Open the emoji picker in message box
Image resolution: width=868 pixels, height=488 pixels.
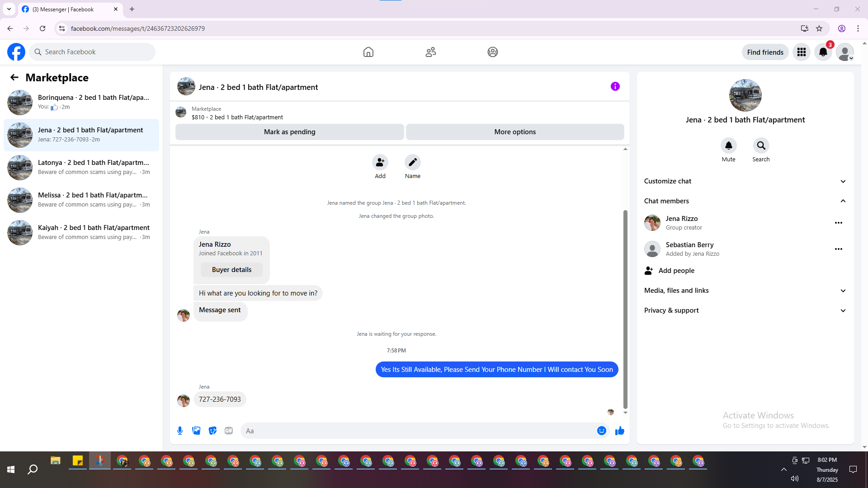[602, 431]
